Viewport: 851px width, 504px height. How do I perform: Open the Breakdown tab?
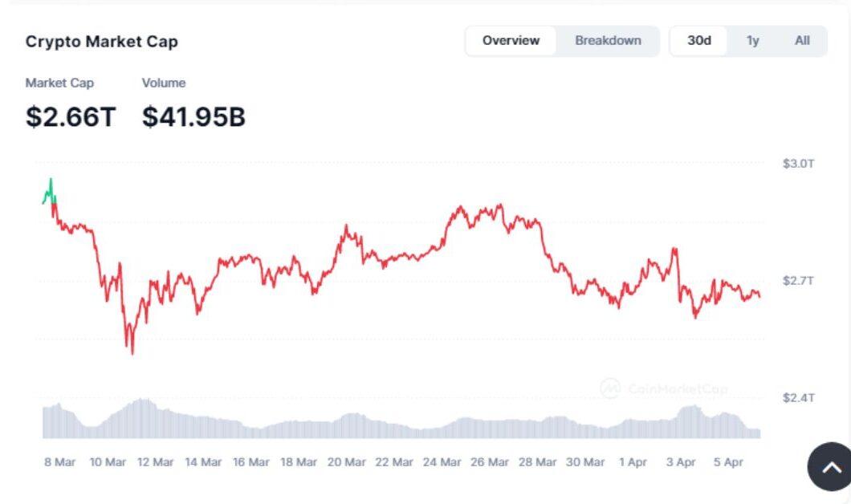click(608, 41)
